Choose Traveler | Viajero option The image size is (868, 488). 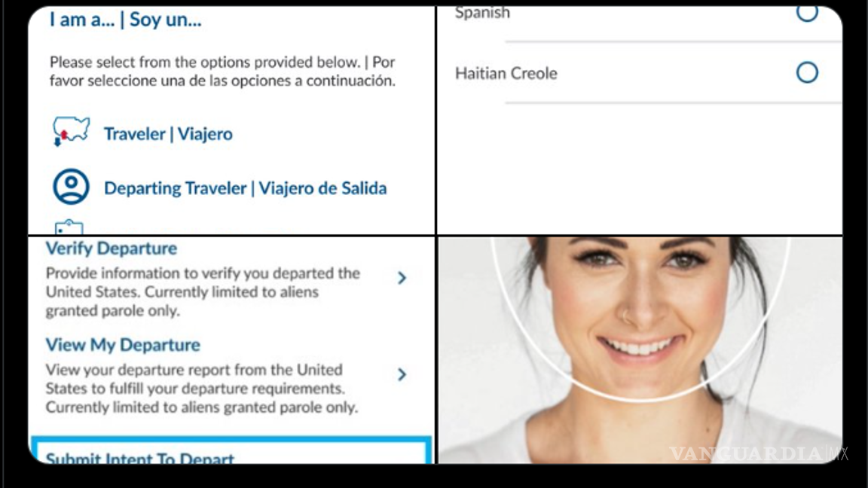168,134
